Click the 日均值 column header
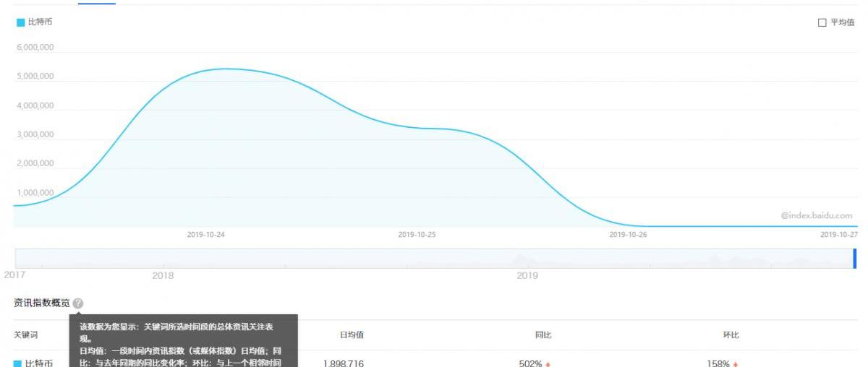This screenshot has width=868, height=367. [x=352, y=335]
